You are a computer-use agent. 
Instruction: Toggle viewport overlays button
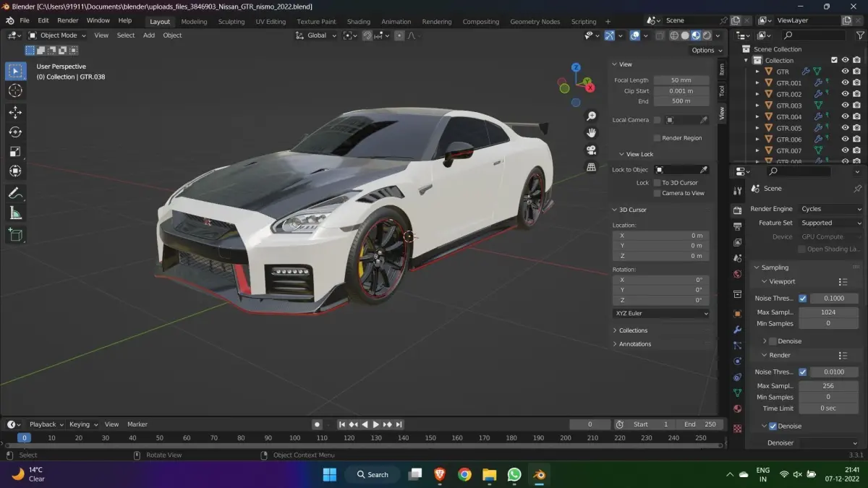coord(634,35)
